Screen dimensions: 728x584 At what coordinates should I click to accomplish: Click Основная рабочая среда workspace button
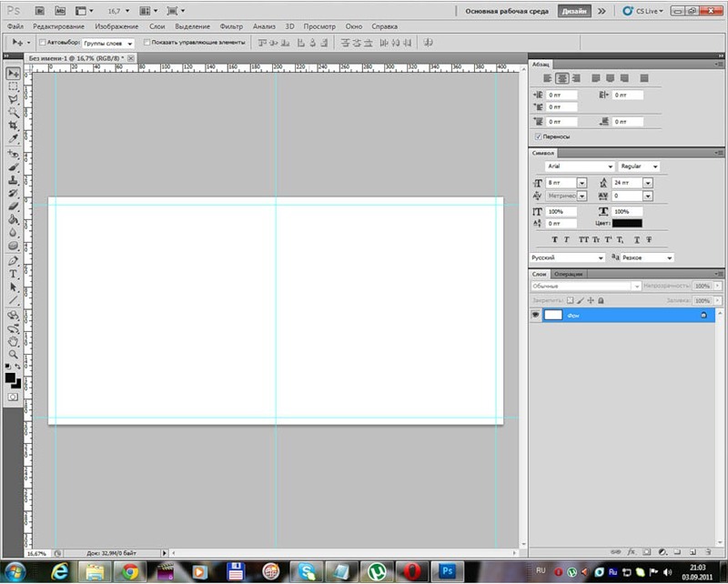[x=507, y=11]
